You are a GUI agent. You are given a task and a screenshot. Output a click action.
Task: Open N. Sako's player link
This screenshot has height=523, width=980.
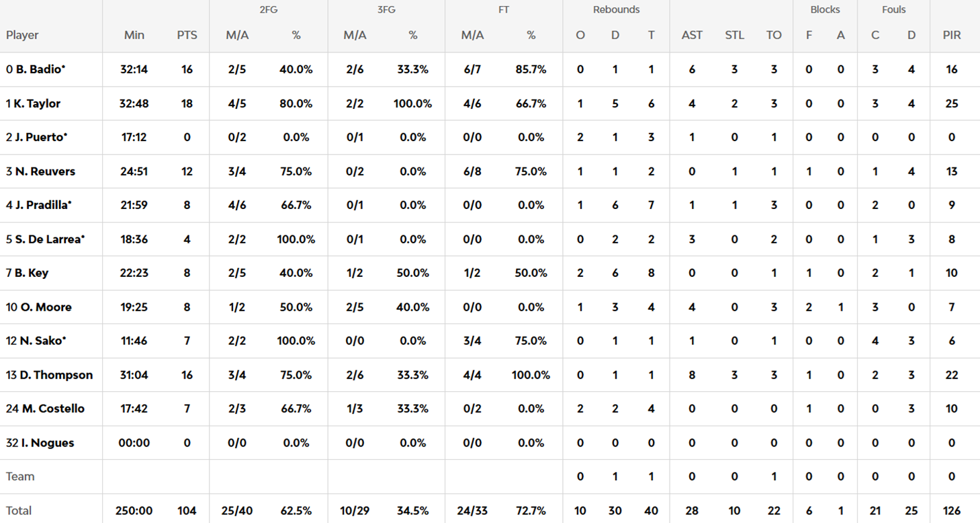(39, 341)
